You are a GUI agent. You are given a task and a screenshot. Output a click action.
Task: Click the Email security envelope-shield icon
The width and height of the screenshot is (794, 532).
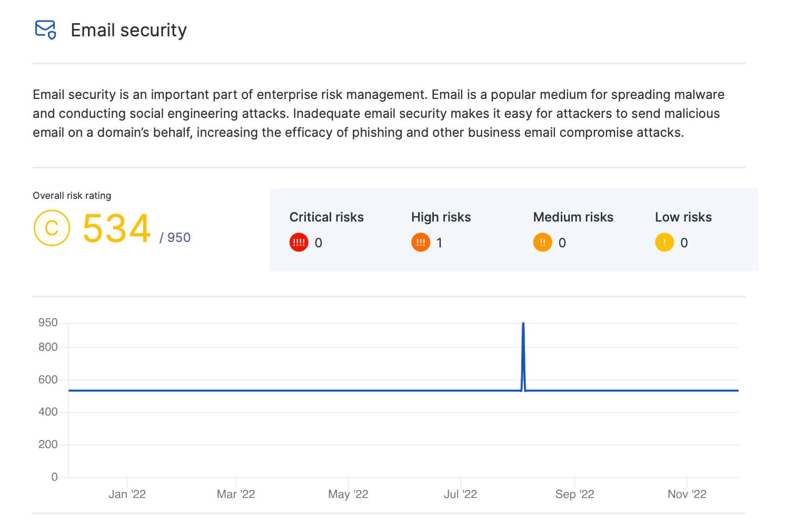coord(45,30)
